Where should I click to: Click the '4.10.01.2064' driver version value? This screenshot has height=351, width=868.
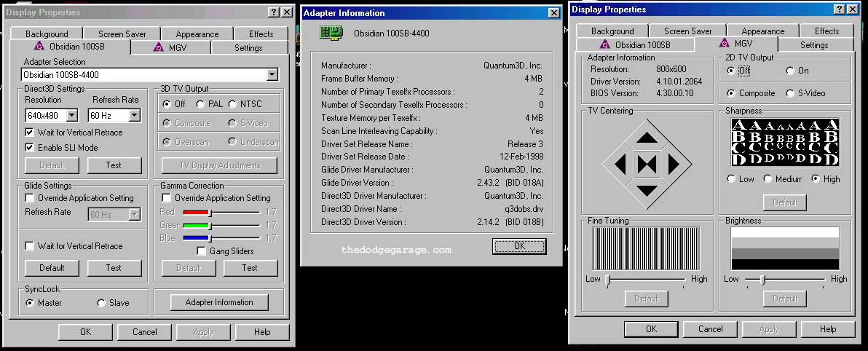pyautogui.click(x=679, y=82)
